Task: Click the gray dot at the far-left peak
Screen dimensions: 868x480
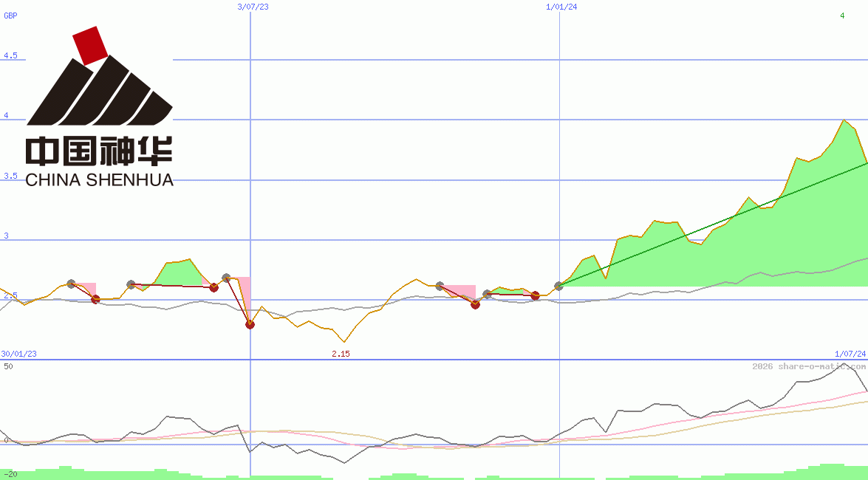Action: click(x=71, y=284)
